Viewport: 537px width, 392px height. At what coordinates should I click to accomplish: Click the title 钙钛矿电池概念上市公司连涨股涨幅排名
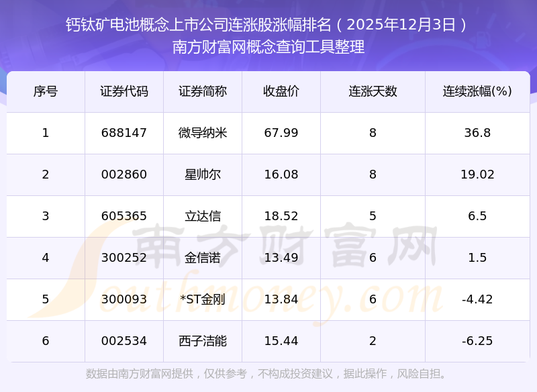(199, 25)
